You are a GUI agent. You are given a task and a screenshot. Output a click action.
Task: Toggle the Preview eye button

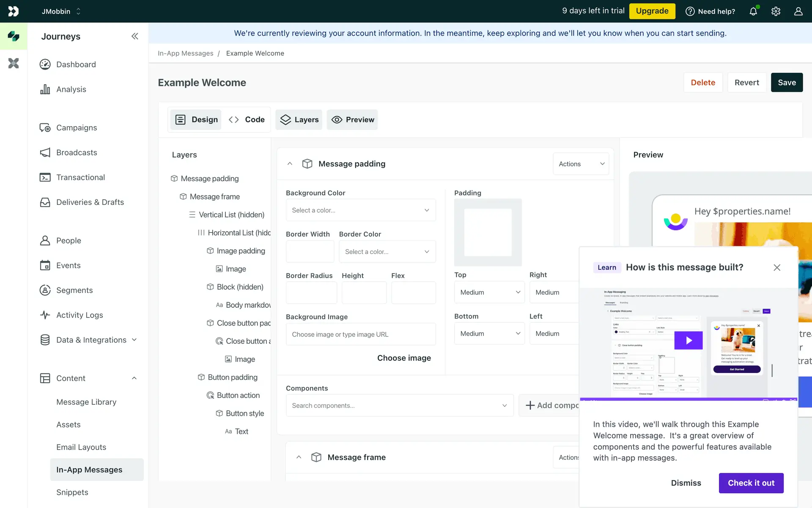click(x=352, y=120)
